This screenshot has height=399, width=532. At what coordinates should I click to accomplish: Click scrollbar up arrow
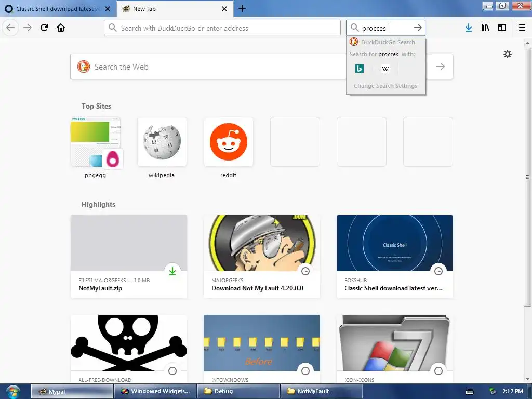(527, 43)
